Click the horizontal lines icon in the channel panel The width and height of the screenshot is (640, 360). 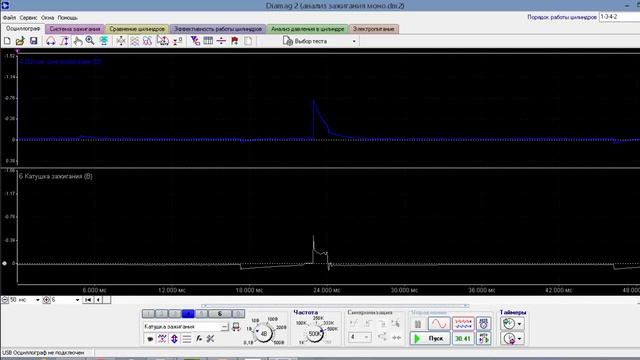click(187, 339)
